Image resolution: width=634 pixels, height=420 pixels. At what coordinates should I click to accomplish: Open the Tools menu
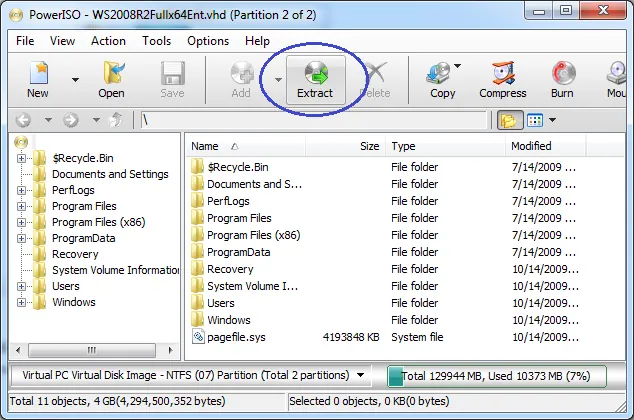click(x=156, y=41)
